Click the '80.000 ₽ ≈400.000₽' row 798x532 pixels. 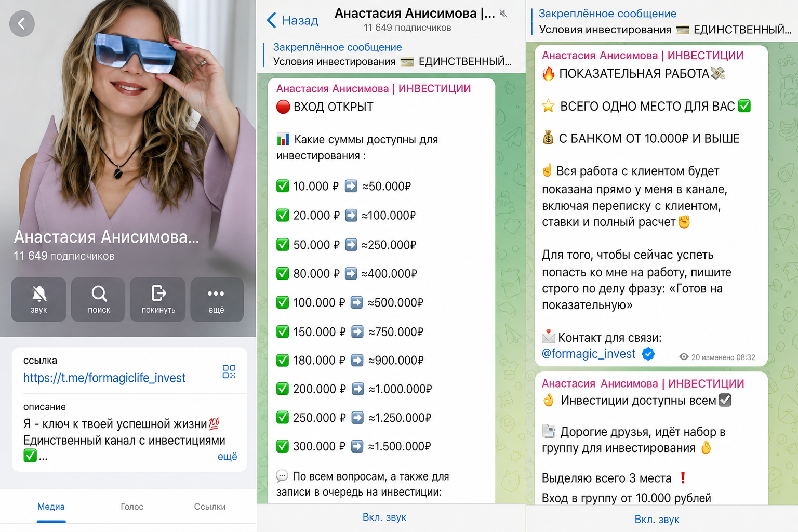[x=347, y=273]
